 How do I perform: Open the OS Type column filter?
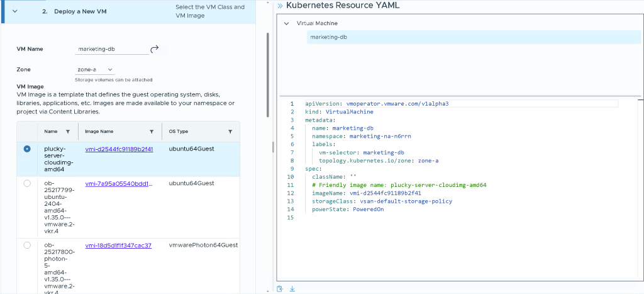coord(230,132)
